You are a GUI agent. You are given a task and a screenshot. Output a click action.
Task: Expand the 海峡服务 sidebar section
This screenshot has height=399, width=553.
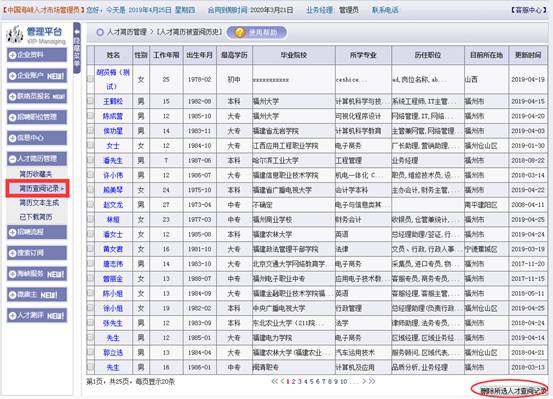click(37, 274)
